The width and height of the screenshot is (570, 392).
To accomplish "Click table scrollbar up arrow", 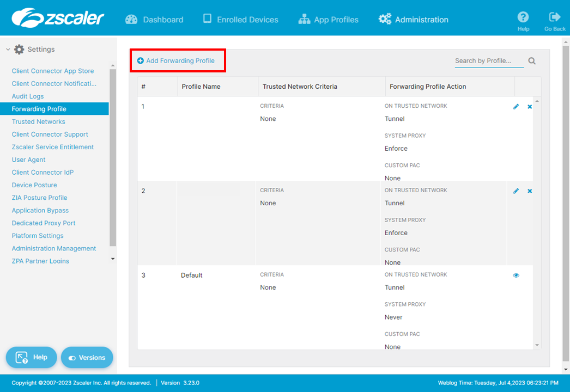I will pos(537,101).
